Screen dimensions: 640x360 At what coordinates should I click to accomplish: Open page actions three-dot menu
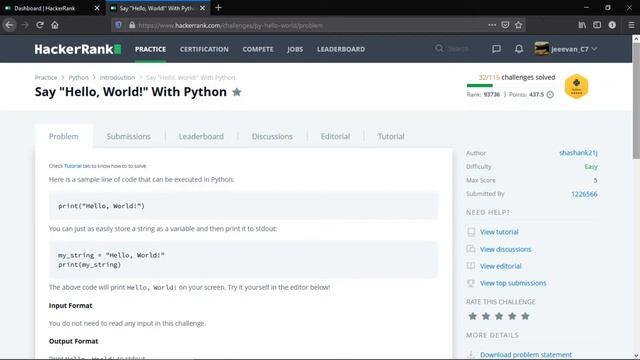[492, 25]
